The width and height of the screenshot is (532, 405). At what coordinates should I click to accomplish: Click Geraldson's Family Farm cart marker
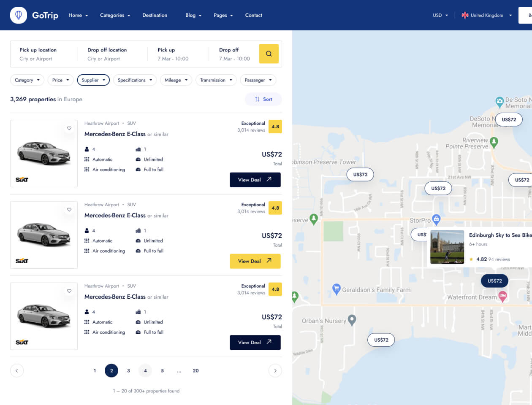click(x=336, y=289)
